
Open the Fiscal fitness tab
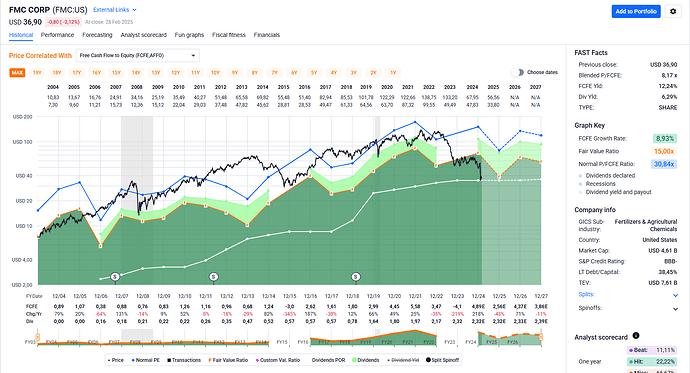[229, 35]
